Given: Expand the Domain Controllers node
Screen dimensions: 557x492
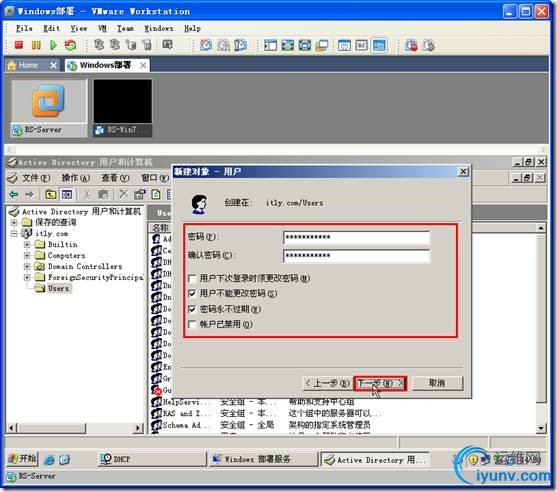Looking at the screenshot, I should [x=27, y=266].
